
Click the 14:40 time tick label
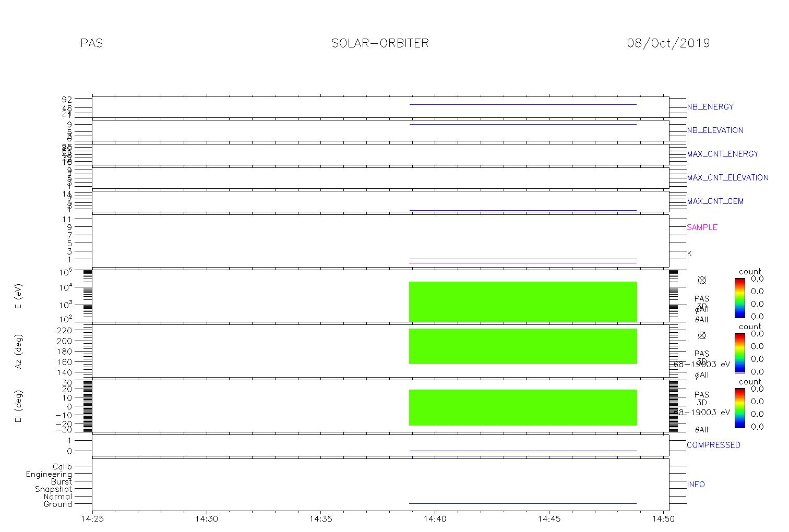[x=434, y=519]
